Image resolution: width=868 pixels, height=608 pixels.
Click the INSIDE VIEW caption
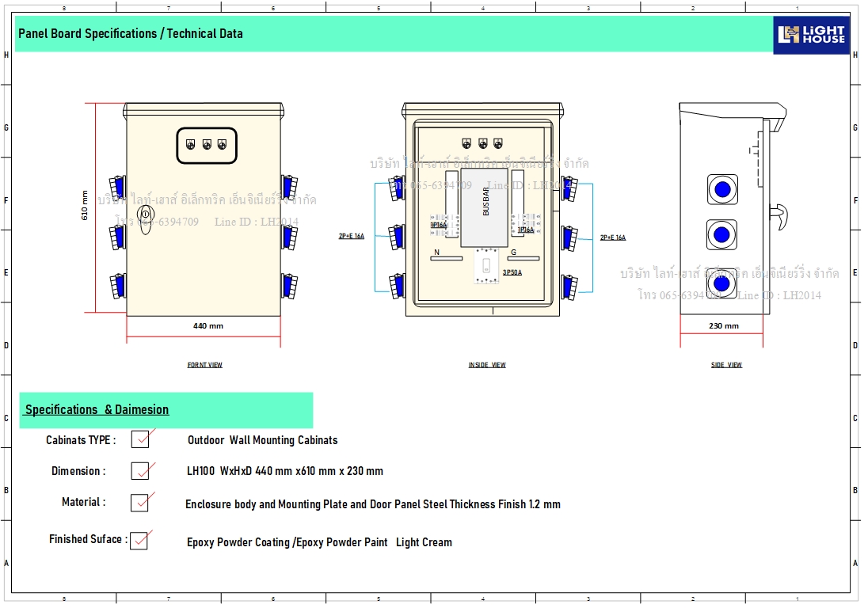coord(486,365)
